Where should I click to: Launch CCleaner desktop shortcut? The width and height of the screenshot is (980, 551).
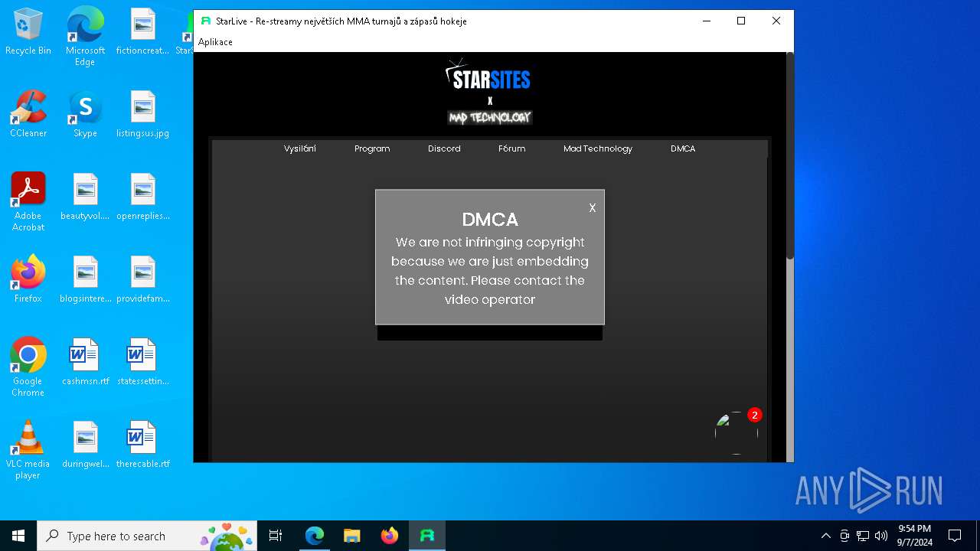(x=28, y=114)
